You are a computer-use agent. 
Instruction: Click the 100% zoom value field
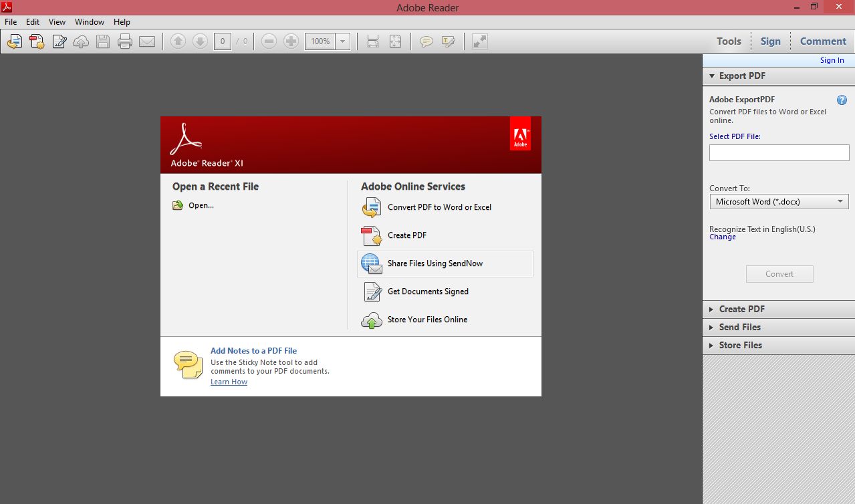321,41
